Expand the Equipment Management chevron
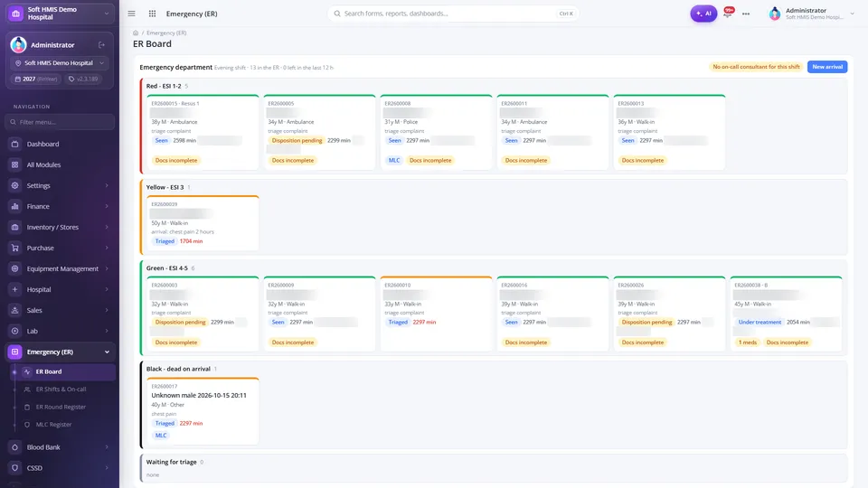The width and height of the screenshot is (868, 488). click(x=107, y=268)
